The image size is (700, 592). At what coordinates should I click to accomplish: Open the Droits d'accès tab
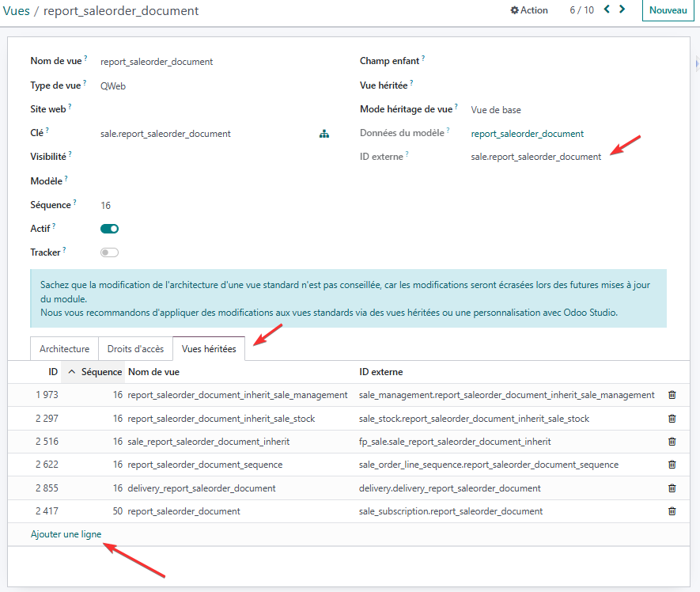point(135,349)
